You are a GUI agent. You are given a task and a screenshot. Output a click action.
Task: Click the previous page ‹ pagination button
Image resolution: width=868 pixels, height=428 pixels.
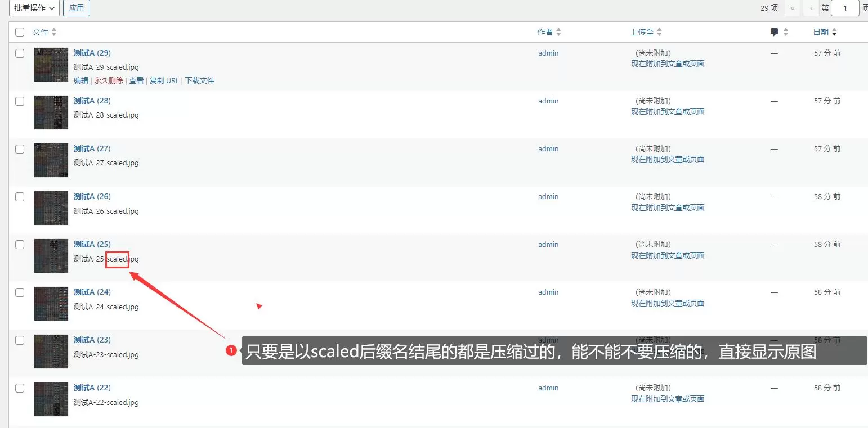click(x=811, y=8)
